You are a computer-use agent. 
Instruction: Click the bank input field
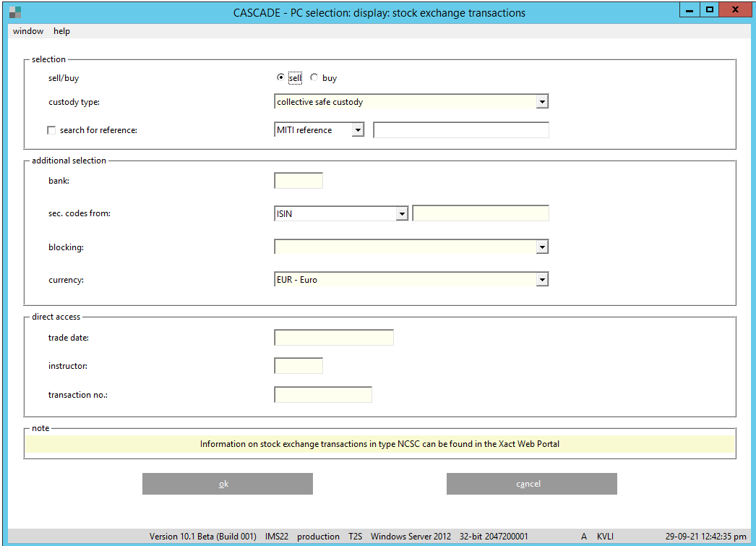point(298,181)
